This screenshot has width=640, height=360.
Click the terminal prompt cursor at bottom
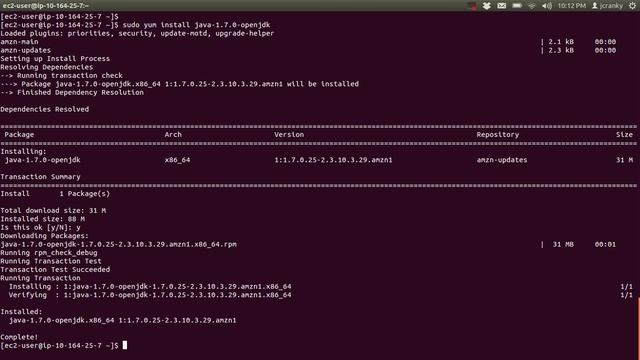(x=125, y=345)
